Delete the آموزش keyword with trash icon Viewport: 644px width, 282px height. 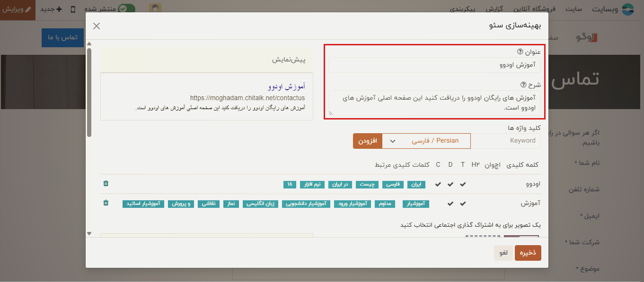pos(106,203)
